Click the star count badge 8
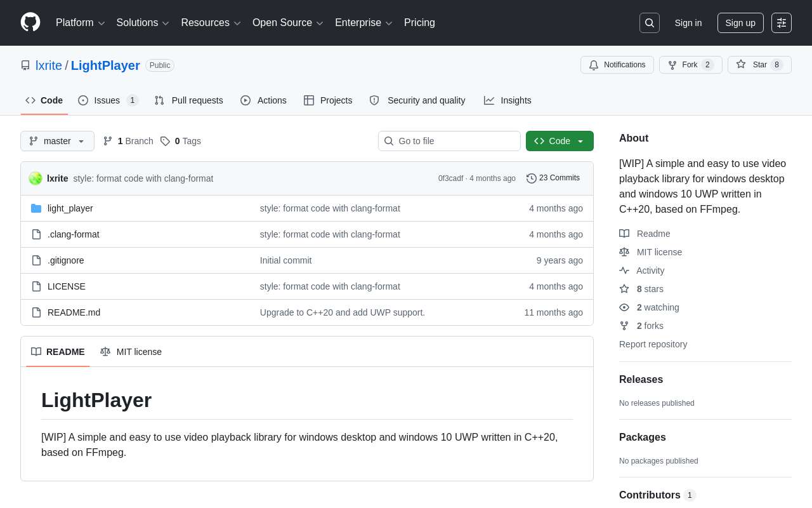812x508 pixels. [x=776, y=65]
